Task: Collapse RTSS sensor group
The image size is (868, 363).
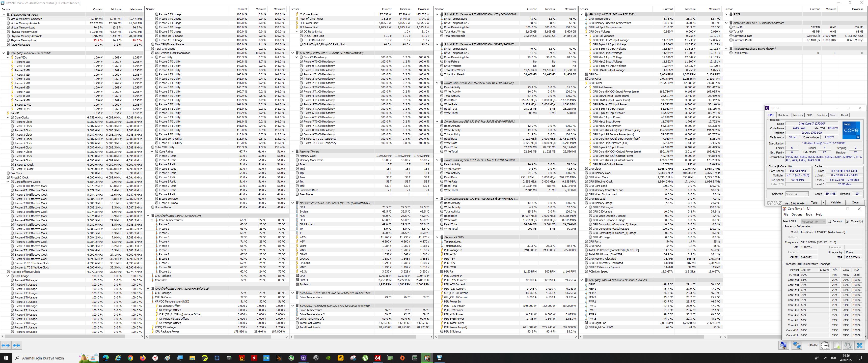Action: coord(727,14)
